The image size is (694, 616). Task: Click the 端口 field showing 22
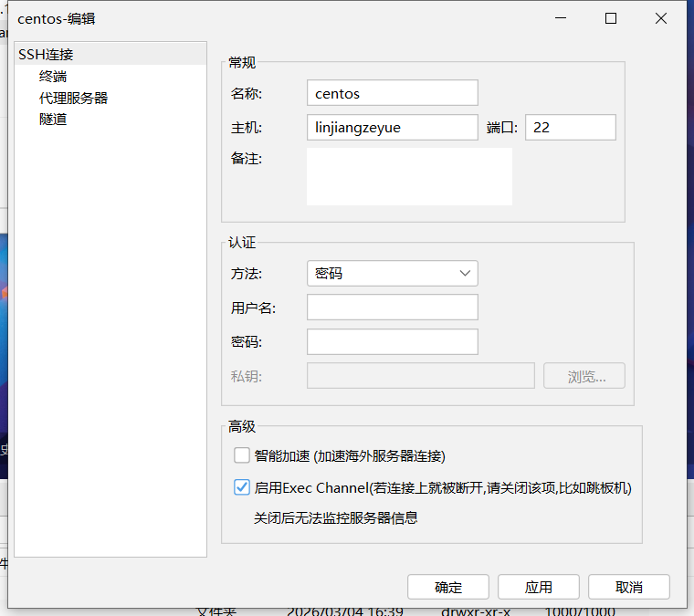click(571, 128)
